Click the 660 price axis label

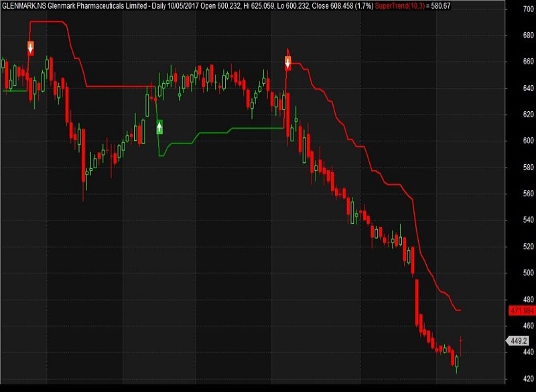point(529,62)
